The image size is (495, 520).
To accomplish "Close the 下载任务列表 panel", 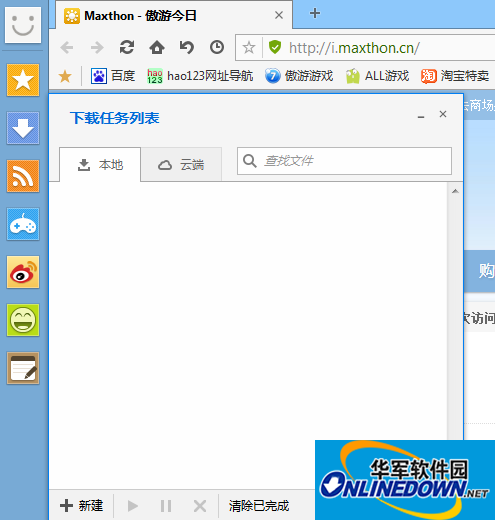I will tap(443, 114).
